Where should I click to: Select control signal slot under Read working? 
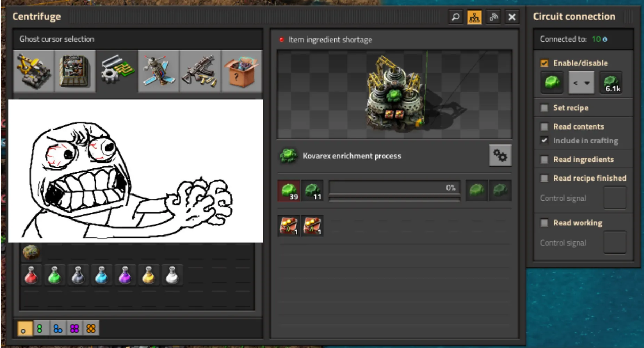pos(615,242)
